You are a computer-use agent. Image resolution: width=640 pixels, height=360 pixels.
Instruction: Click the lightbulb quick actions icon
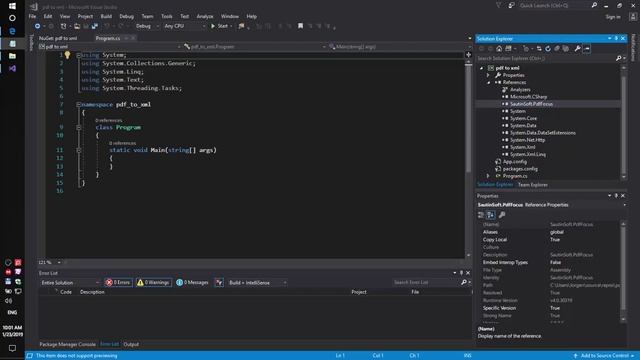(x=67, y=55)
